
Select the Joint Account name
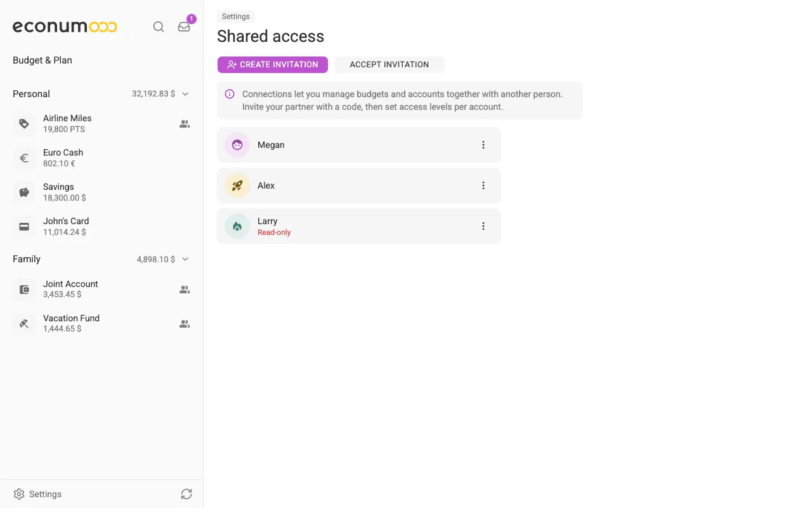point(70,284)
